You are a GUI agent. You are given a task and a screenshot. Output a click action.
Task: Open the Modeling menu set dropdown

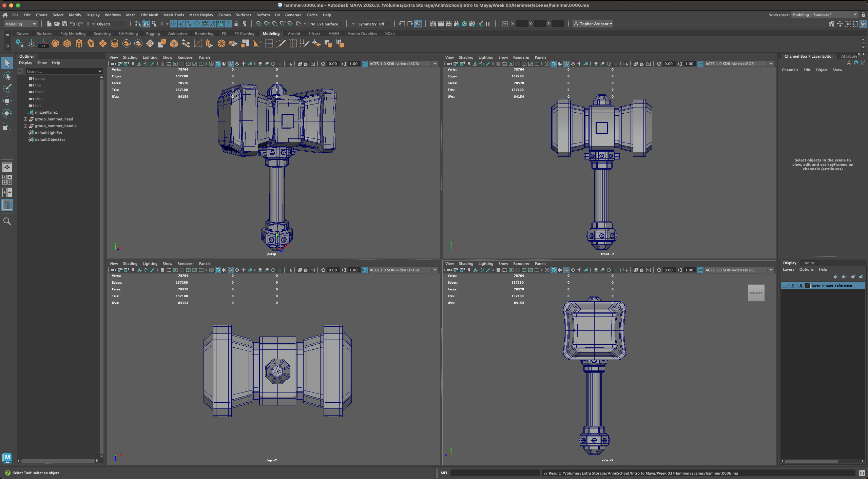click(x=21, y=24)
